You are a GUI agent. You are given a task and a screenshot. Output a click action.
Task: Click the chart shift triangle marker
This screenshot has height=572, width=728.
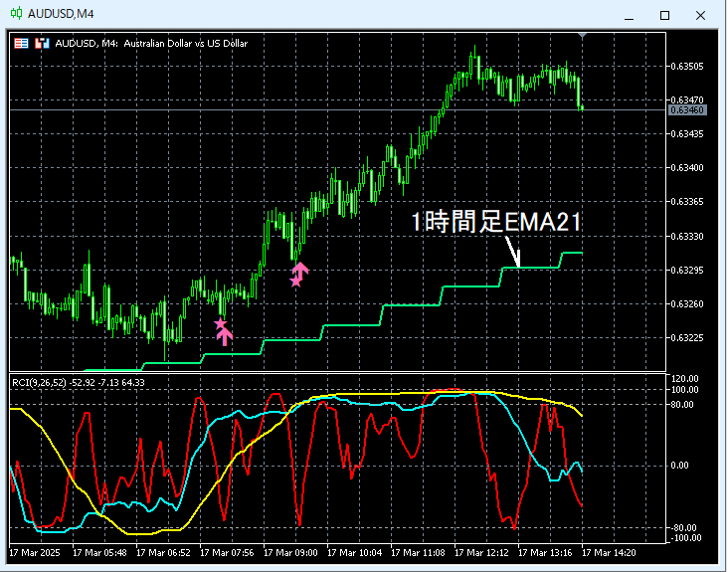582,35
